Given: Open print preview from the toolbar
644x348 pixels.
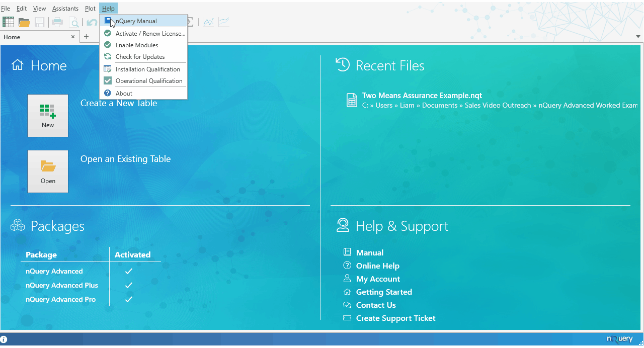Looking at the screenshot, I should click(73, 22).
